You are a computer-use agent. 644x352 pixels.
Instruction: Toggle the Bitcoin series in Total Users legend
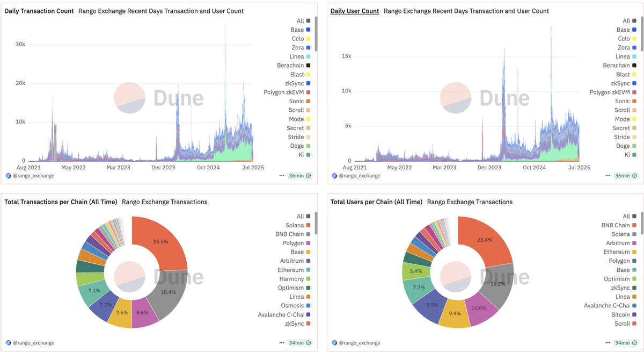click(x=620, y=314)
